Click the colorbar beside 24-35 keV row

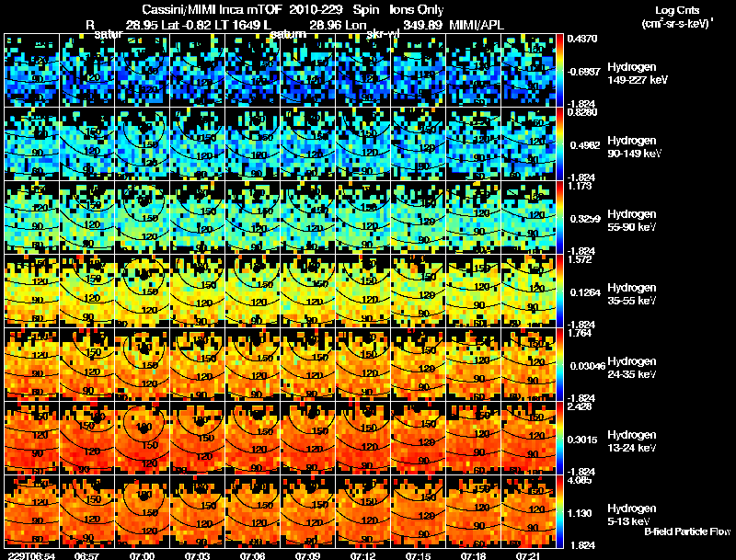pyautogui.click(x=559, y=364)
